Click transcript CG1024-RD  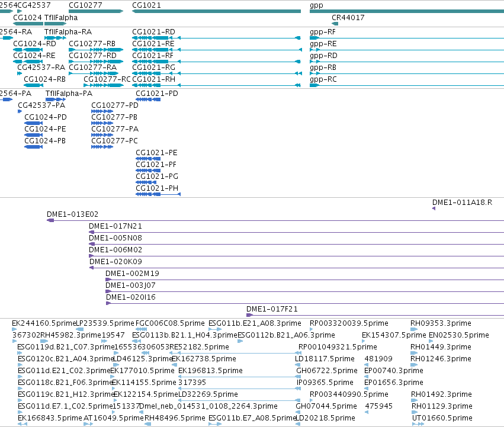pyautogui.click(x=34, y=44)
